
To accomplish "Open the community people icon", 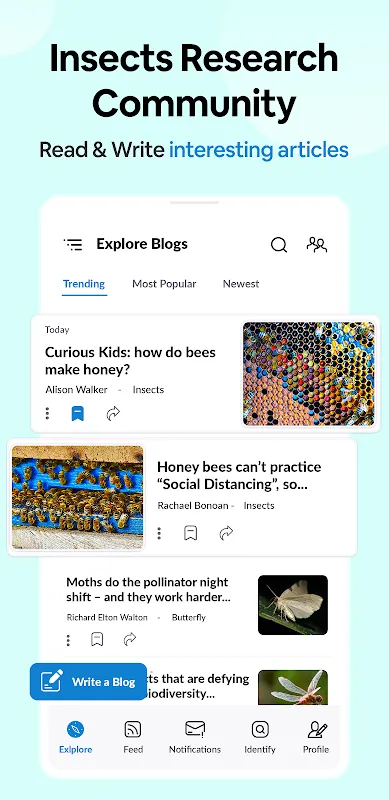I will 317,245.
